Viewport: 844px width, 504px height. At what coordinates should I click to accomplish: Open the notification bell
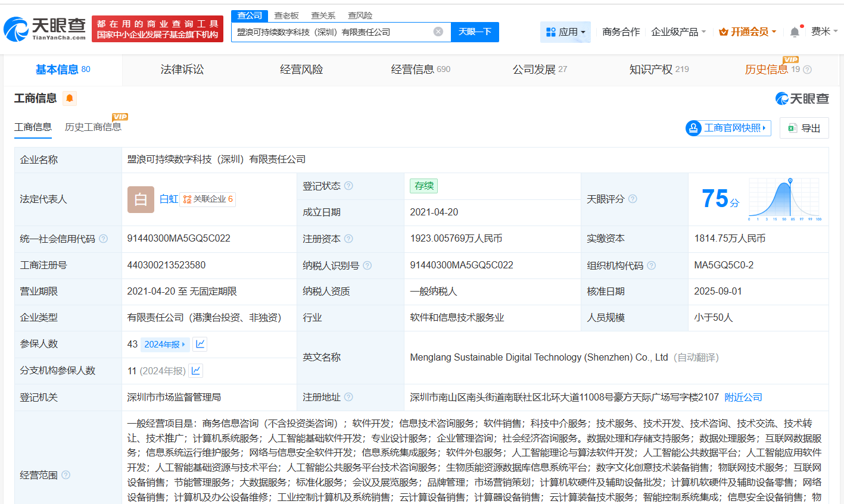tap(795, 32)
